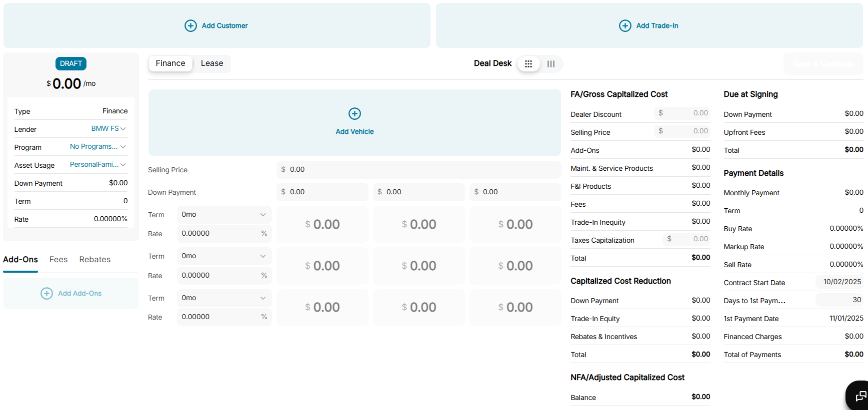Open the first Term 0mo dropdown
The width and height of the screenshot is (868, 410).
(223, 215)
